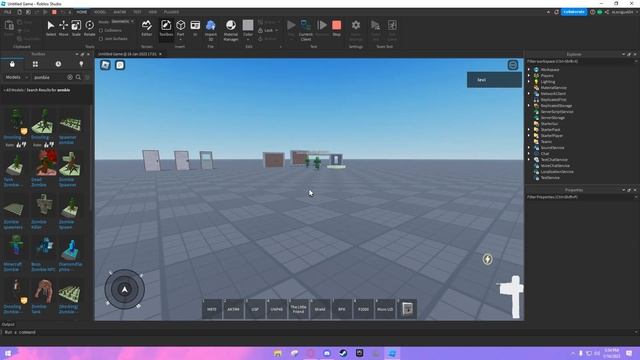Open the Lock dropdown
640x360 pixels.
(x=269, y=31)
